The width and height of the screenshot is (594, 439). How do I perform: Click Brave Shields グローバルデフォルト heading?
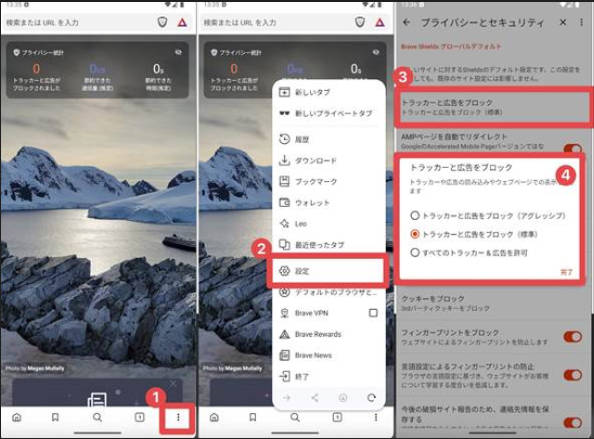pos(451,47)
